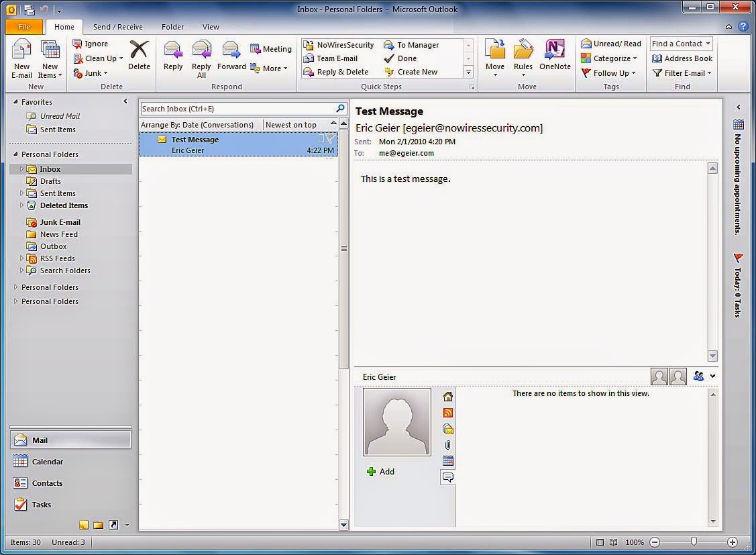Viewport: 756px width, 555px height.
Task: Switch to the View tab
Action: tap(211, 27)
